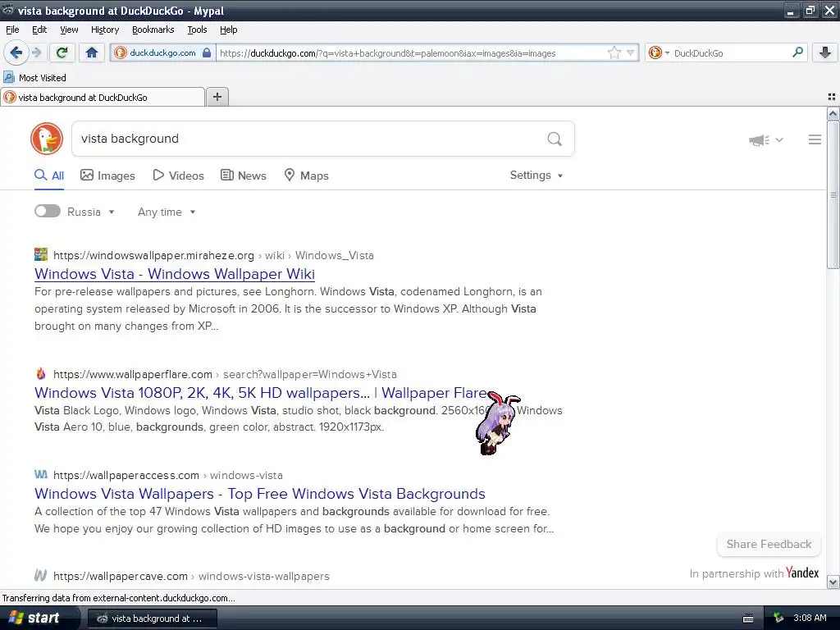The image size is (840, 630).
Task: Open the History menu
Action: (104, 30)
